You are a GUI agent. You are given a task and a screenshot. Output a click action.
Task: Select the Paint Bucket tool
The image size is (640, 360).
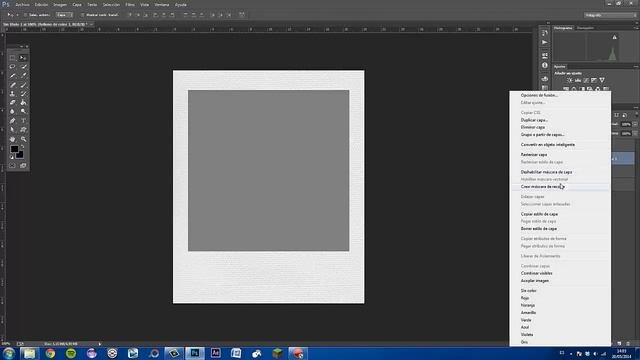[x=23, y=102]
